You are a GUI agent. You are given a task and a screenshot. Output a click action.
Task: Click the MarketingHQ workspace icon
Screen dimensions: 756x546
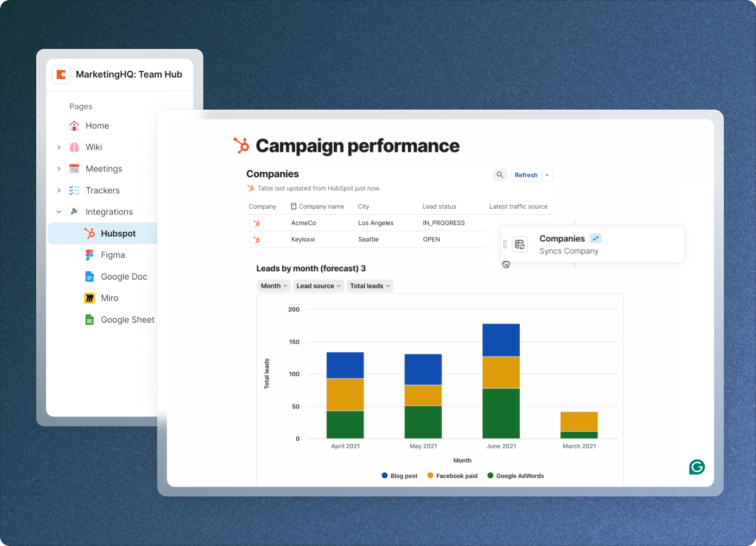tap(61, 74)
